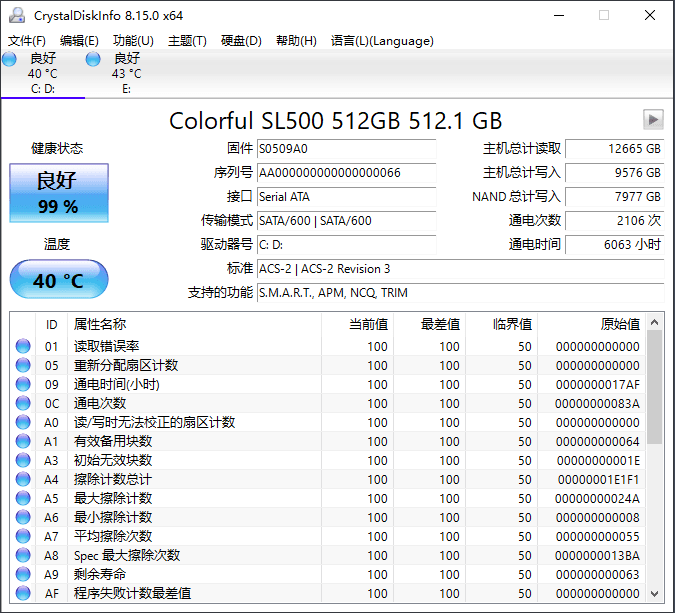The image size is (675, 613).
Task: Click the power on hours 6063 小时
Action: (x=615, y=245)
